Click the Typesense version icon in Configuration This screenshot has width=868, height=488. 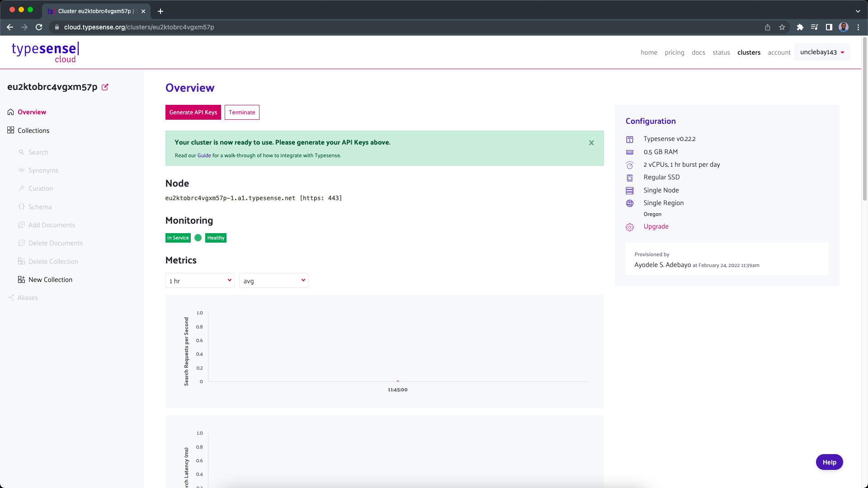click(x=630, y=139)
